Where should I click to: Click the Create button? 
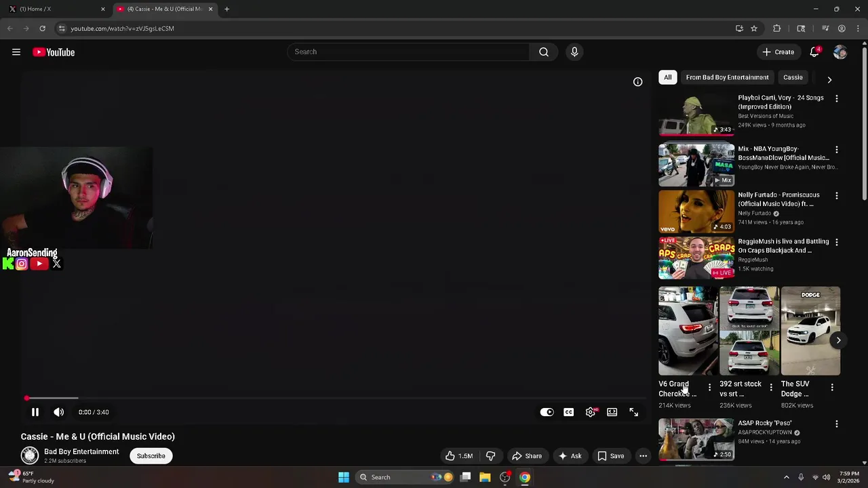778,52
